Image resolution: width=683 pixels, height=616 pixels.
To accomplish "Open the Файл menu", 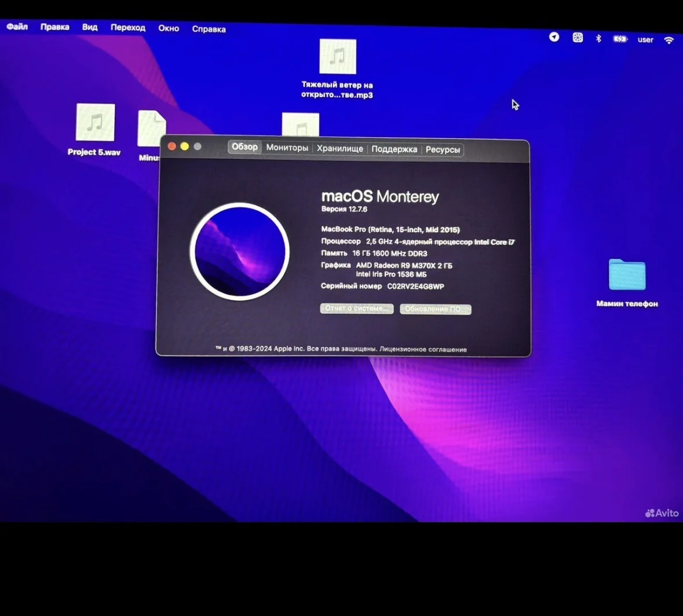I will pos(17,27).
